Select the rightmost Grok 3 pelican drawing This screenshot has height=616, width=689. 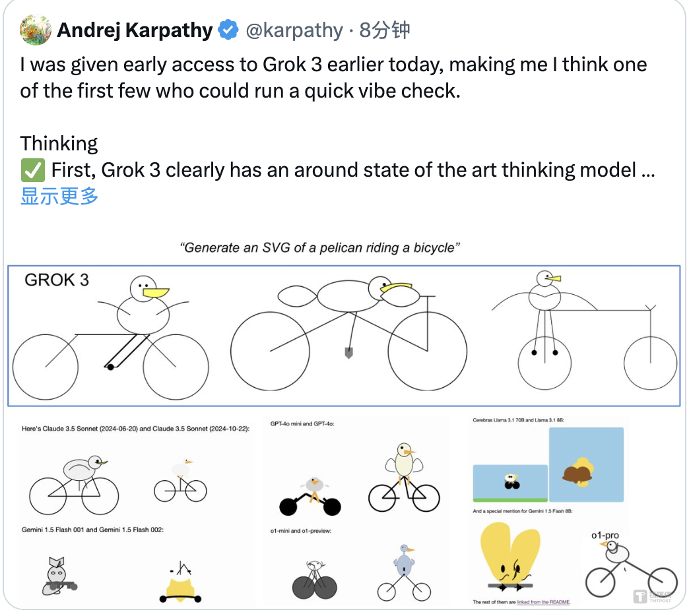click(x=583, y=330)
